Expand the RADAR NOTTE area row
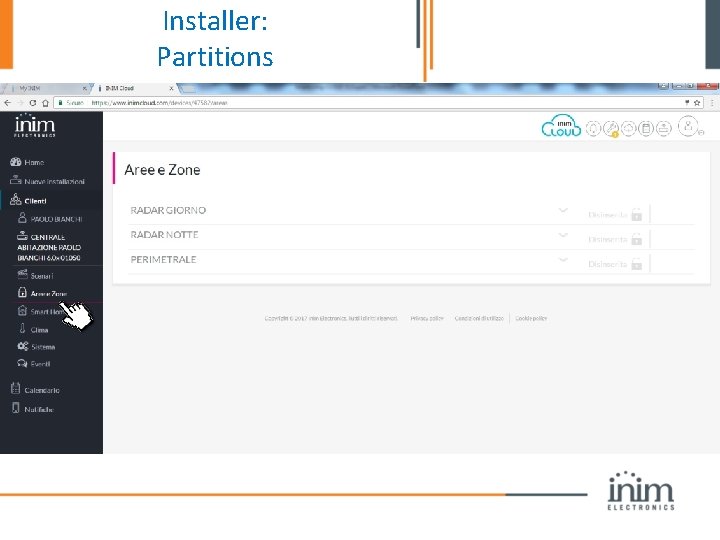The image size is (720, 540). click(563, 235)
